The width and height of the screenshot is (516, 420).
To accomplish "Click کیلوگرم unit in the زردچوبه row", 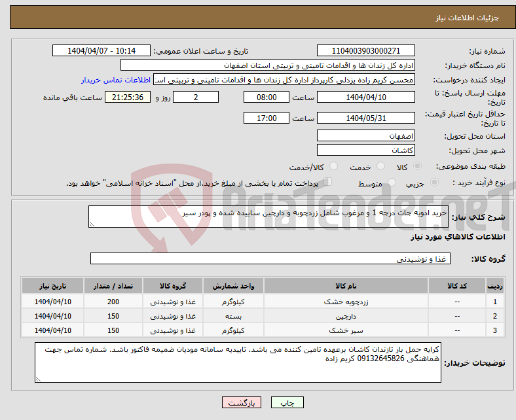I will point(233,302).
